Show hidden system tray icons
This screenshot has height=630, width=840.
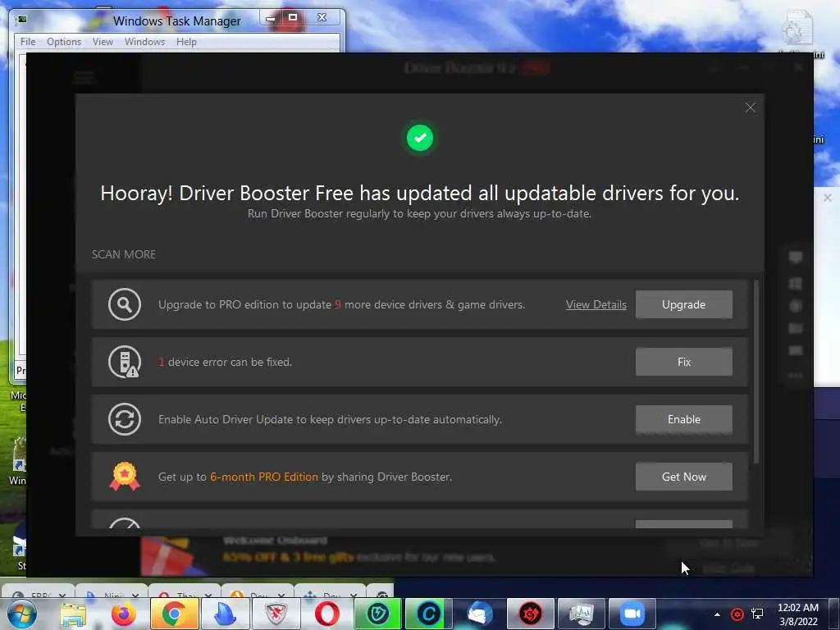click(x=717, y=614)
